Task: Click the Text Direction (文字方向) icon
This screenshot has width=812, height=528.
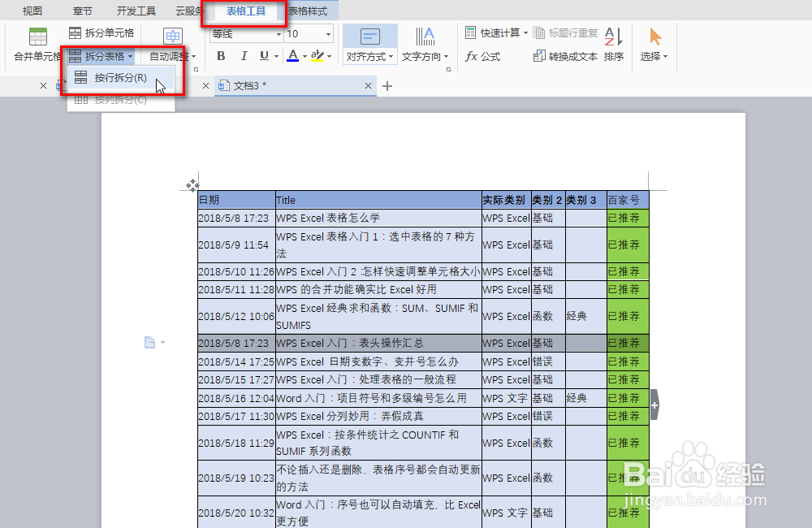Action: coord(425,37)
